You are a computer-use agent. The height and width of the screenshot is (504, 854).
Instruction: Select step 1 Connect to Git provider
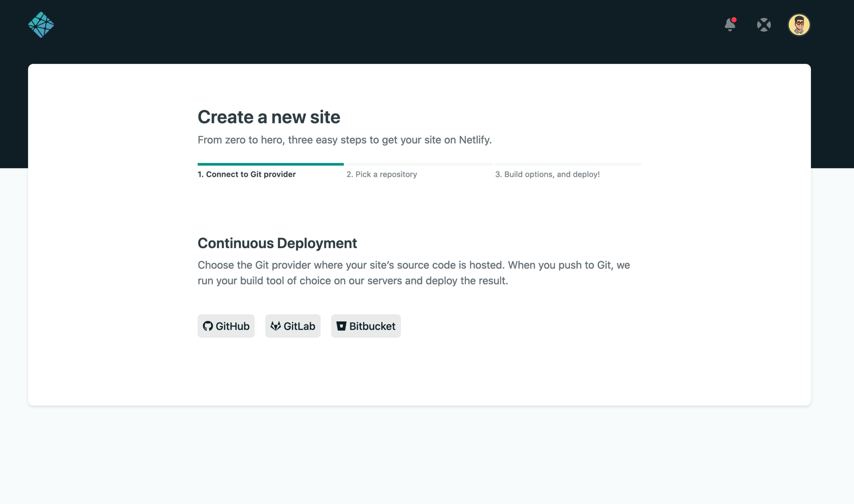(247, 174)
